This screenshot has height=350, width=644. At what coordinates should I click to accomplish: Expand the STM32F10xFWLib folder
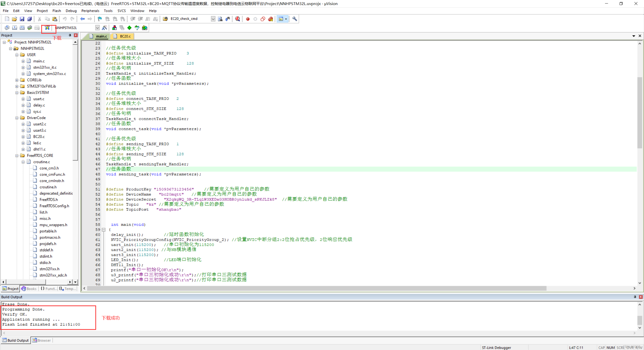(17, 86)
